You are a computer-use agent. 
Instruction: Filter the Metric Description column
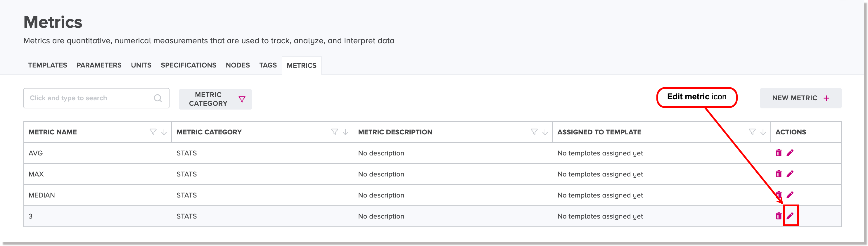pyautogui.click(x=534, y=132)
